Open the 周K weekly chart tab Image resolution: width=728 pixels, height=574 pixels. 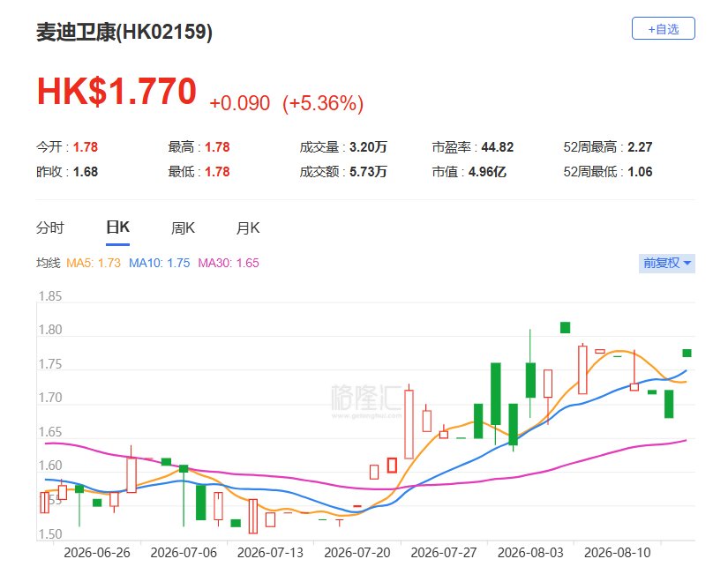pyautogui.click(x=183, y=227)
